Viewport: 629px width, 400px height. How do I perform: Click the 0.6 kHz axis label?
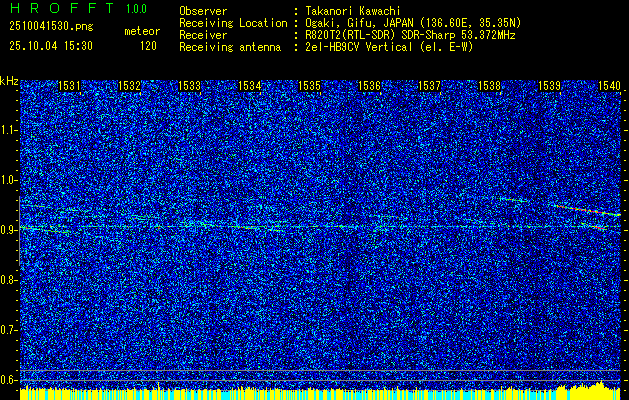point(8,380)
